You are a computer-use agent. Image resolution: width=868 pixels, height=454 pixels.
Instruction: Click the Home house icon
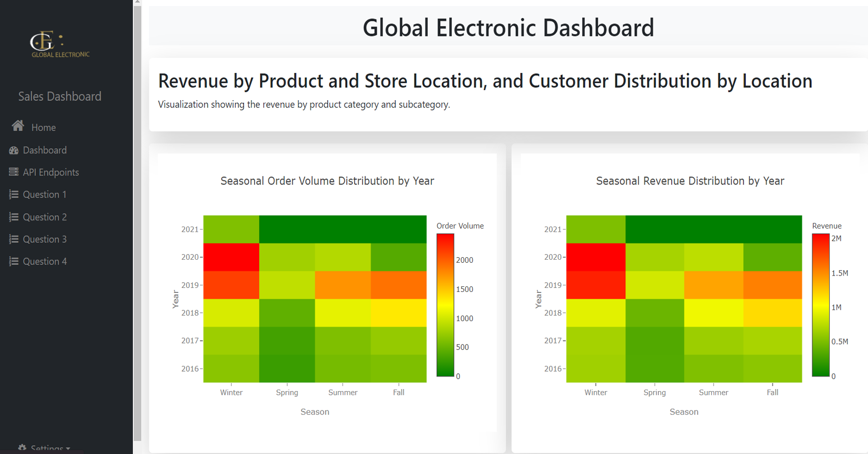pos(18,126)
